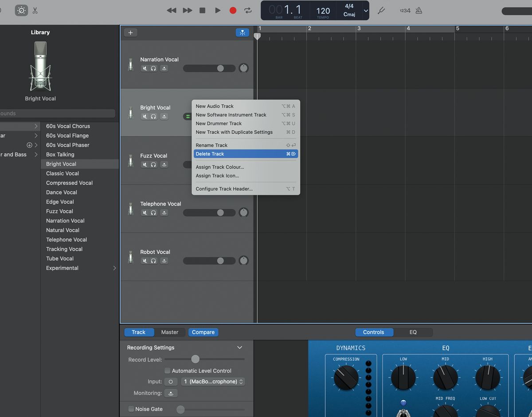Solo the Telephone Vocal track with headphones icon
Image resolution: width=532 pixels, height=417 pixels.
click(x=154, y=213)
